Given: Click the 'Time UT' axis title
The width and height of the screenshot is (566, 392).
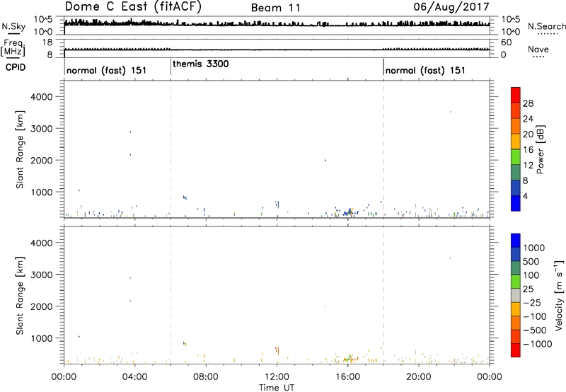Looking at the screenshot, I should click(x=277, y=388).
